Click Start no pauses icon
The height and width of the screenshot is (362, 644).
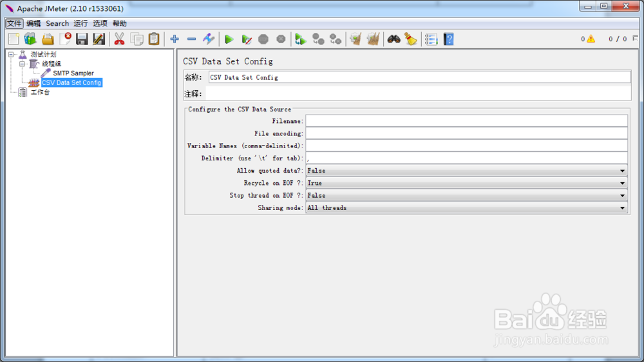coord(247,39)
